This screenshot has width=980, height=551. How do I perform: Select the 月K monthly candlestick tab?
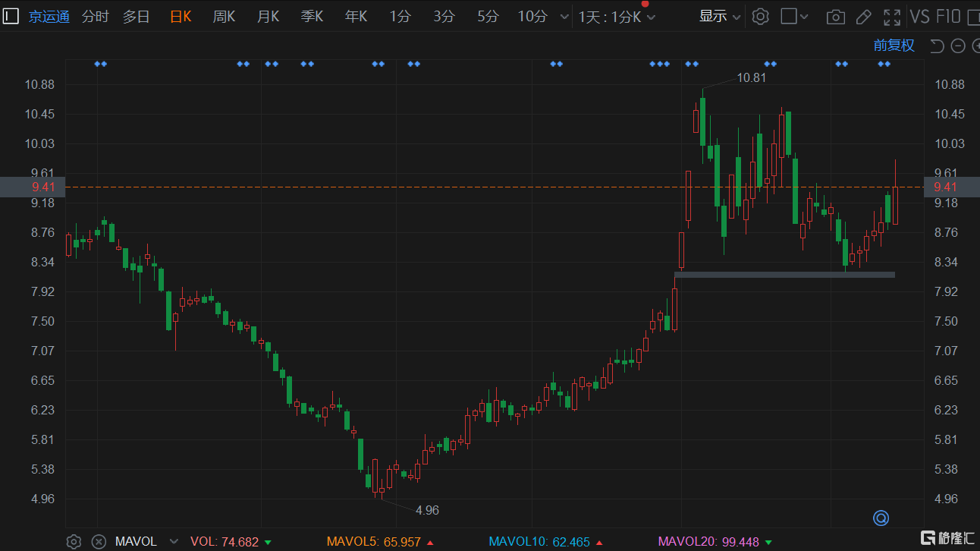point(268,17)
